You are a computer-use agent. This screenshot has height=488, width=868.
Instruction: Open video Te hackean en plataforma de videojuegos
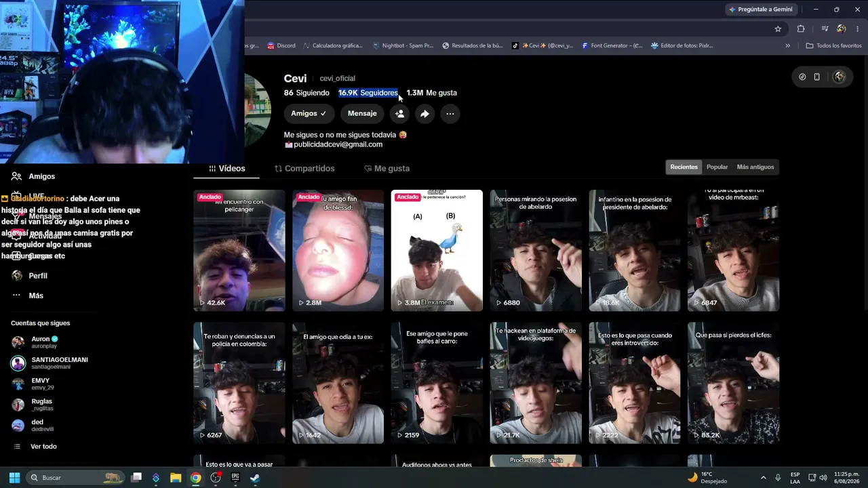[x=536, y=383]
